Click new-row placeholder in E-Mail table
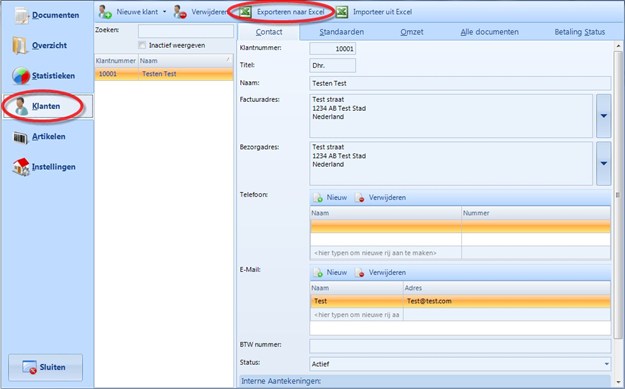Screen dimensions: 625x389 [x=357, y=315]
